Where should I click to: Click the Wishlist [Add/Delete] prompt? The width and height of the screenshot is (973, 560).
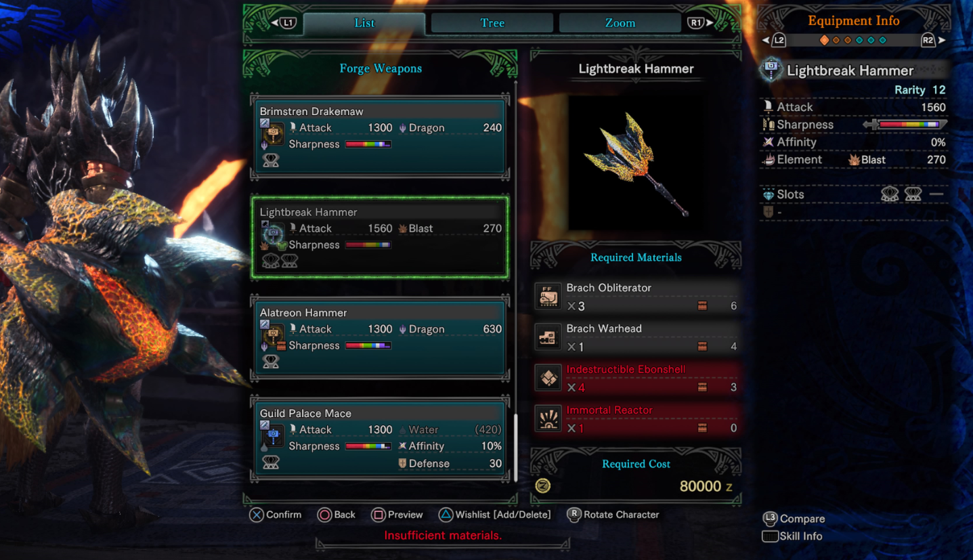(x=495, y=515)
